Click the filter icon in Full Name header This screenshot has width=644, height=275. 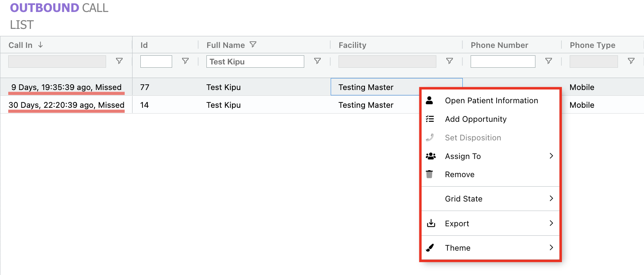coord(253,45)
